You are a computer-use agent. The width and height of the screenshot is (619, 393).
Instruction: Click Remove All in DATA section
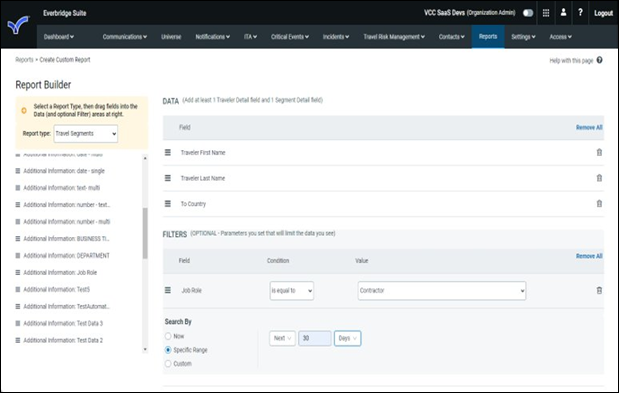pyautogui.click(x=589, y=127)
